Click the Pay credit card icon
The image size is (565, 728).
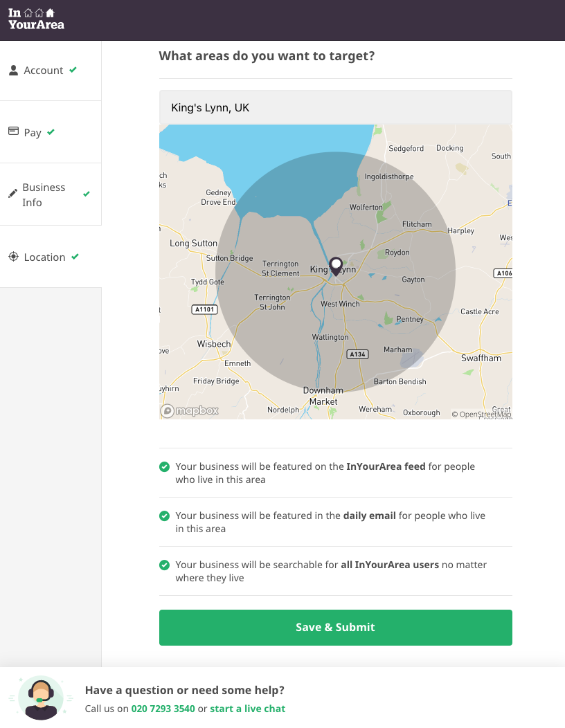coord(13,131)
